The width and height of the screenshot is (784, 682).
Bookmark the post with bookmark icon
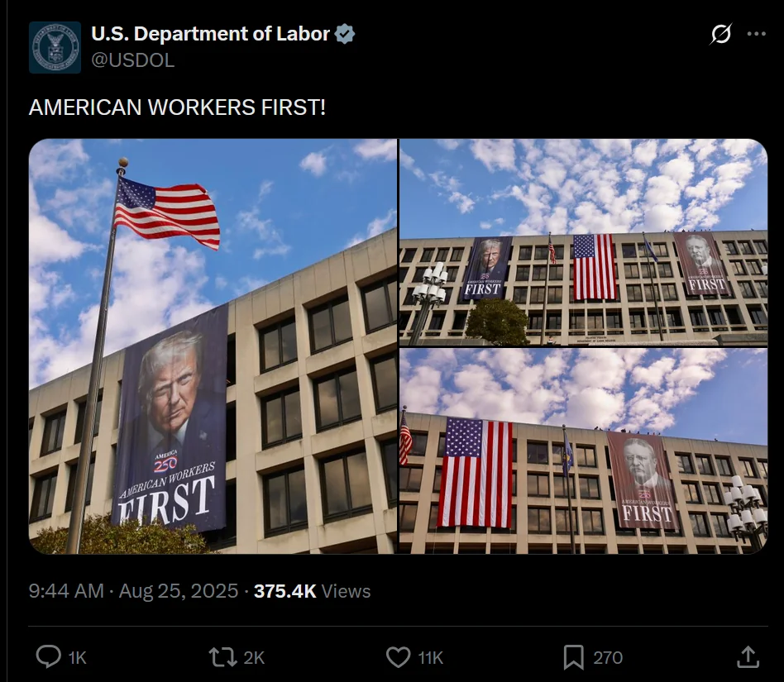(573, 657)
